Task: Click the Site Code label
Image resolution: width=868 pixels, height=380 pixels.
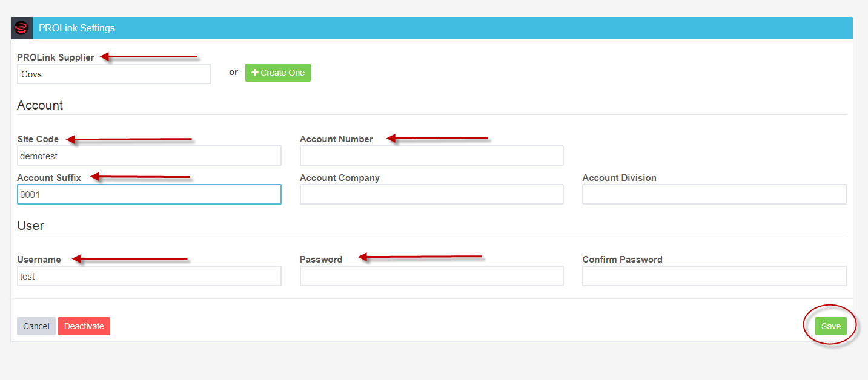Action: (38, 139)
